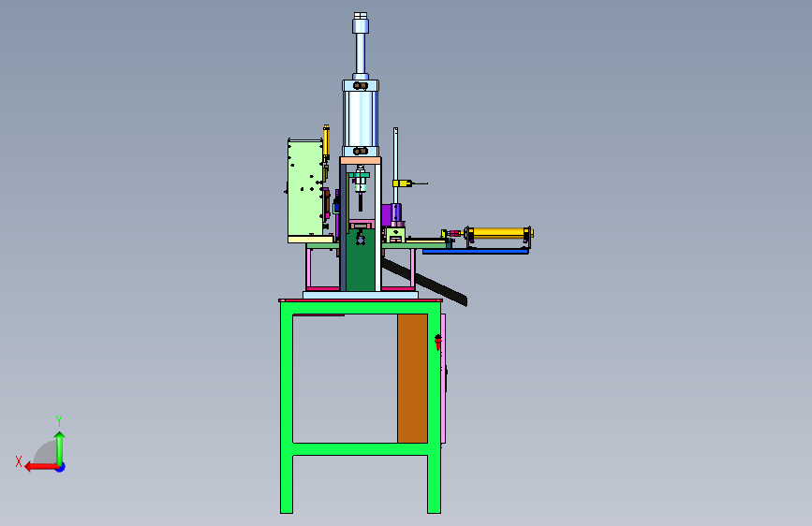
Task: Click the green Y axis arrow of the triad
Action: tap(60, 449)
